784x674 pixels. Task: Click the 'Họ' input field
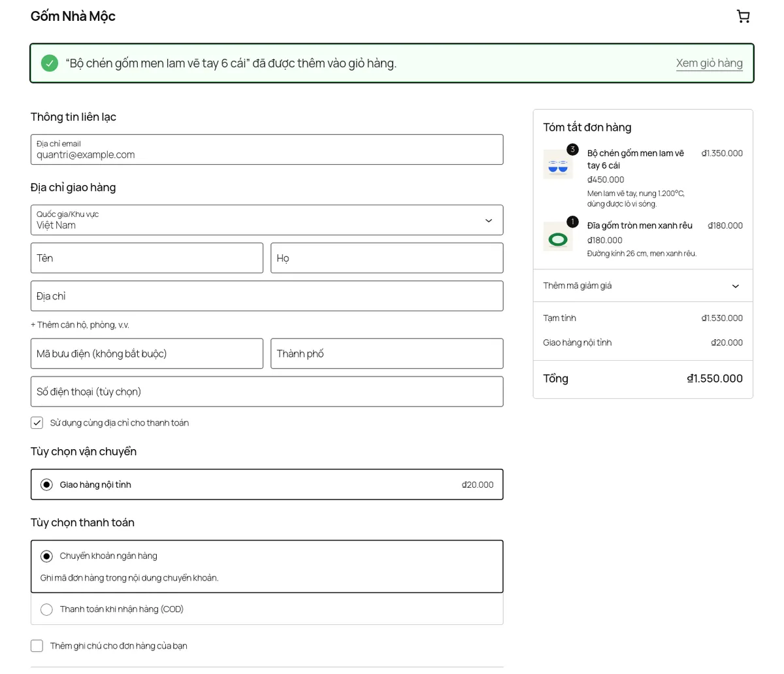(387, 258)
